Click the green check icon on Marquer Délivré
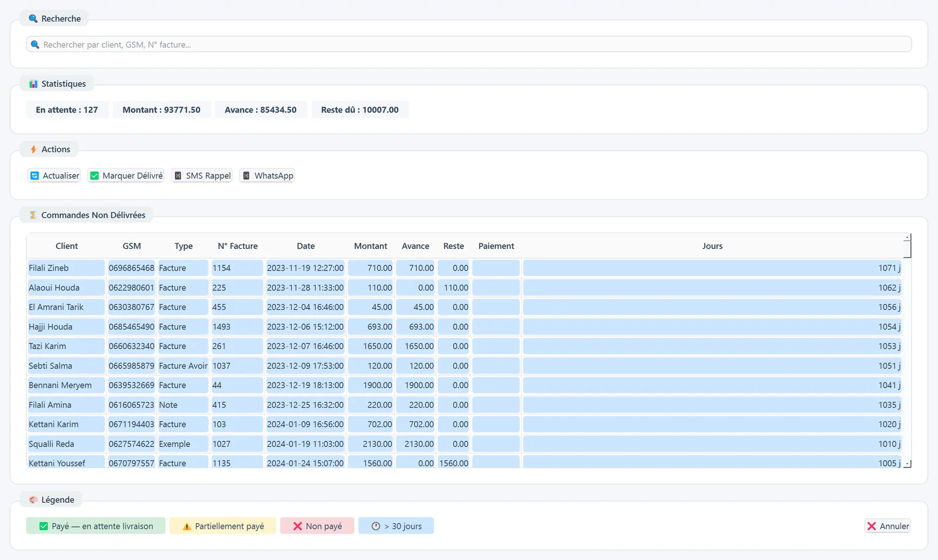 [x=94, y=176]
